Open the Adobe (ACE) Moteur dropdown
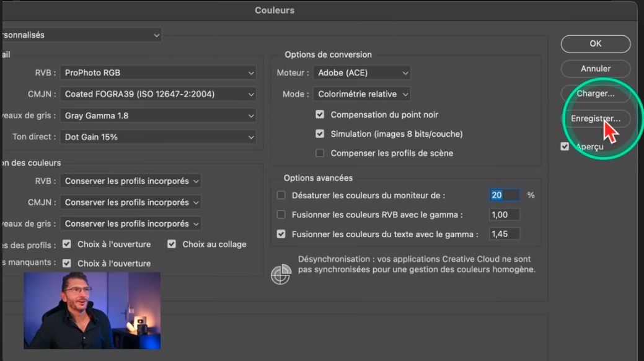Viewport: 644px width, 361px height. pos(362,73)
